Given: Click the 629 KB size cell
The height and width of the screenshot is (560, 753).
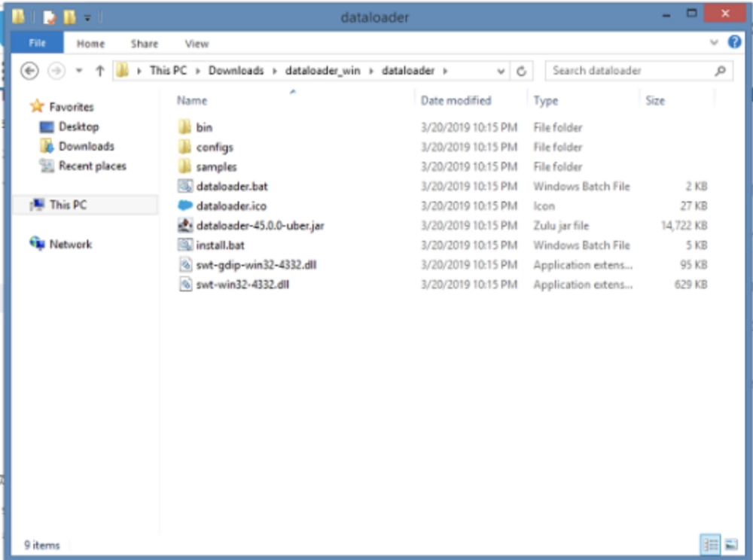Looking at the screenshot, I should pos(691,284).
